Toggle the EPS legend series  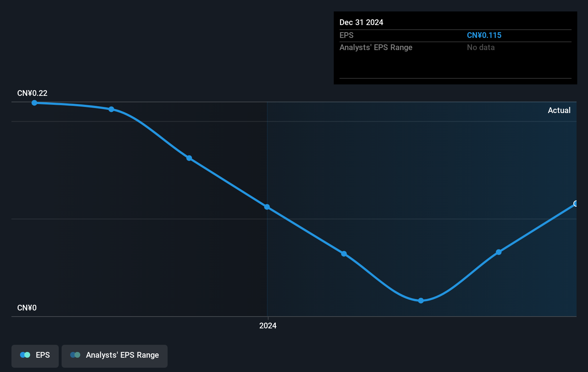click(35, 356)
